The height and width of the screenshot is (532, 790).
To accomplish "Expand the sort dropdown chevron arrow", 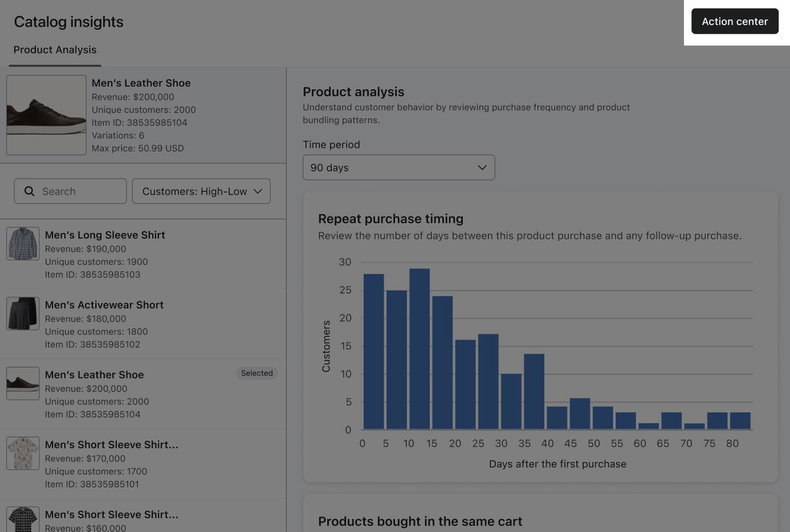I will coord(258,191).
